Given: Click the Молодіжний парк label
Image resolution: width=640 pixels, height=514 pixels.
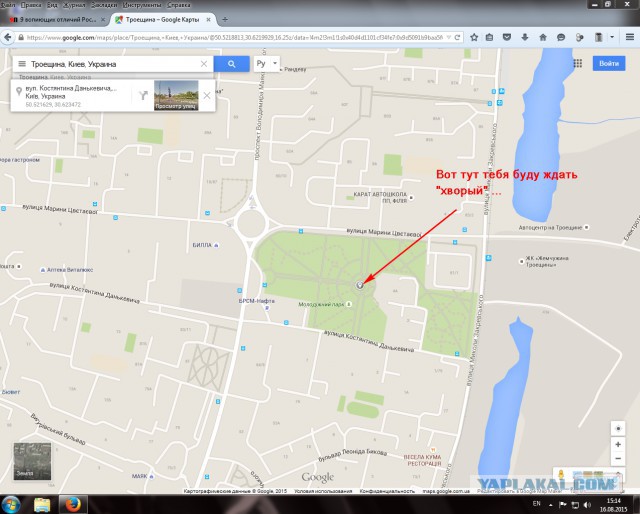Looking at the screenshot, I should (321, 304).
